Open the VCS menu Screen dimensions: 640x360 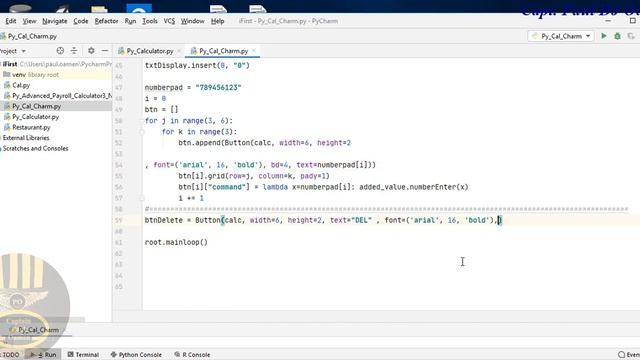(169, 21)
